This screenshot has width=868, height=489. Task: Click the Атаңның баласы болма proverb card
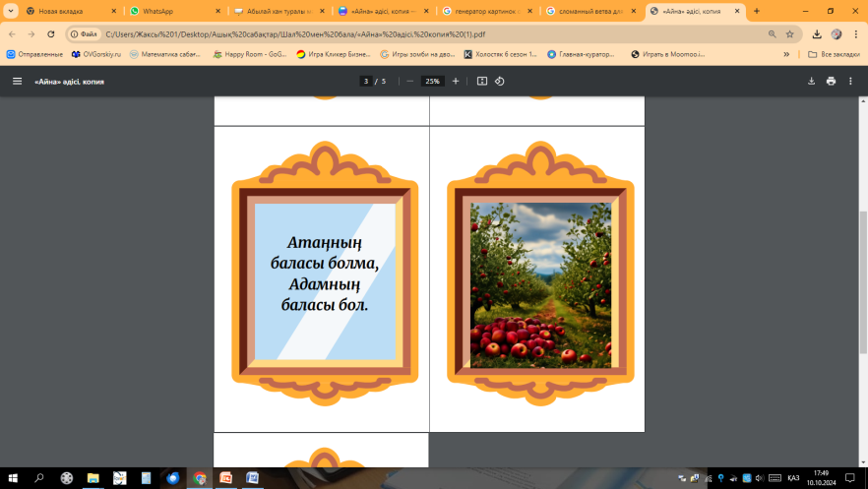pos(325,274)
